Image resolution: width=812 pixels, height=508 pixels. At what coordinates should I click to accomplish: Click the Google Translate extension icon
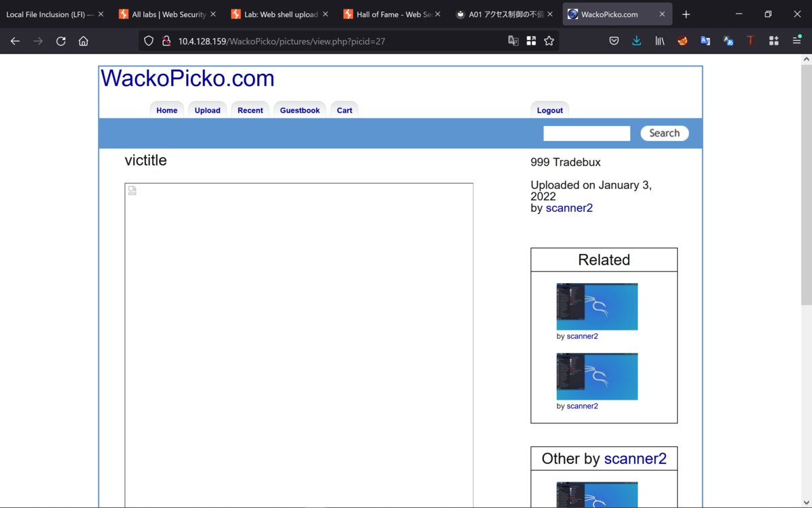tap(706, 41)
